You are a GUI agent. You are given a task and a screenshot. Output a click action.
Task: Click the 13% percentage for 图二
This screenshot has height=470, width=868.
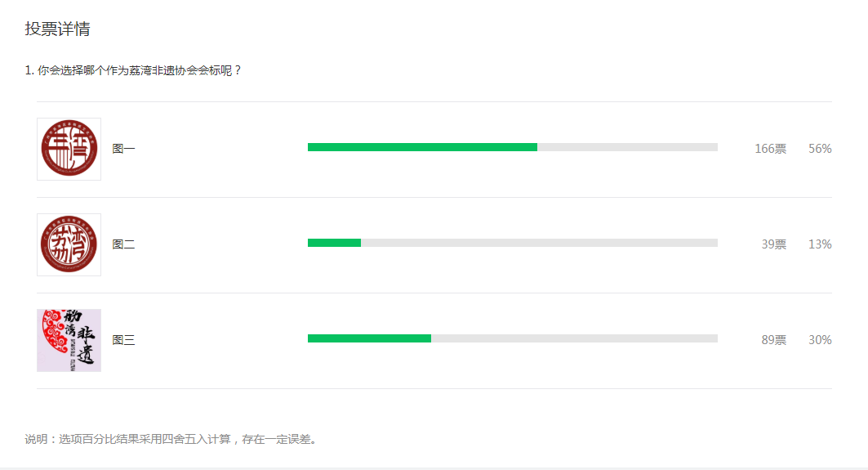[x=820, y=244]
